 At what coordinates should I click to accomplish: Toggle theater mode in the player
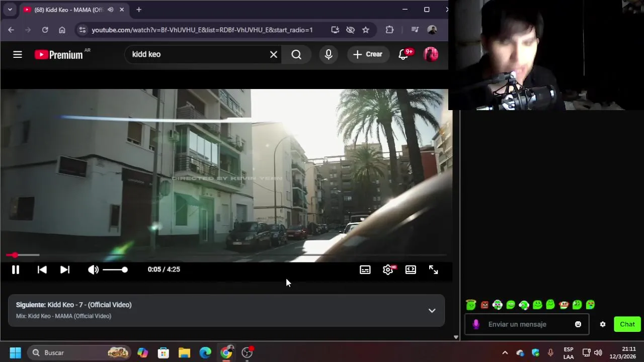click(x=411, y=270)
